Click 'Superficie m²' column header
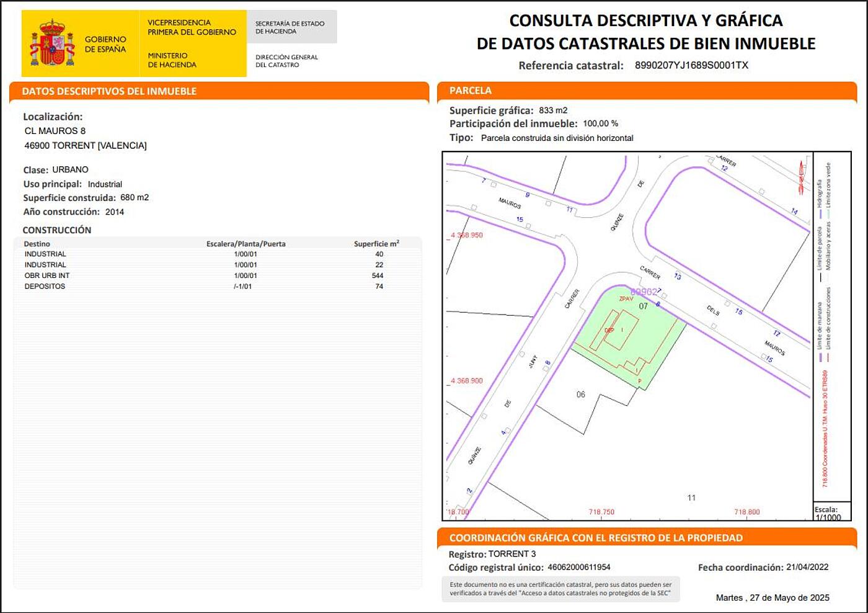 point(376,244)
